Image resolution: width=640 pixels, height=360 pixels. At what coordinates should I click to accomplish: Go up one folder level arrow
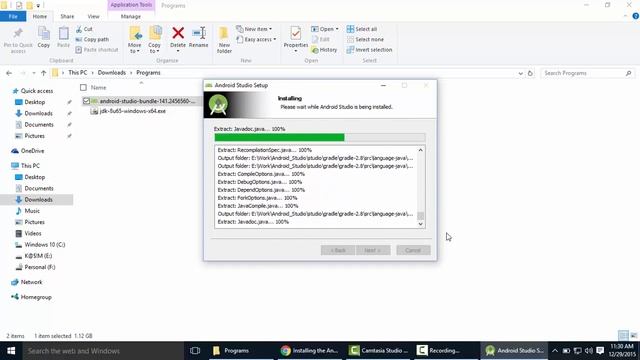click(43, 73)
